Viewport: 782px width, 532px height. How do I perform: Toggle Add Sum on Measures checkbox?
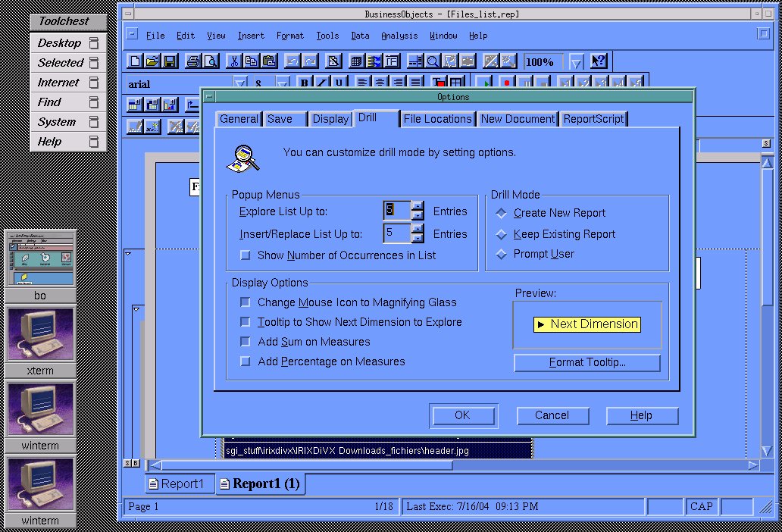[246, 342]
